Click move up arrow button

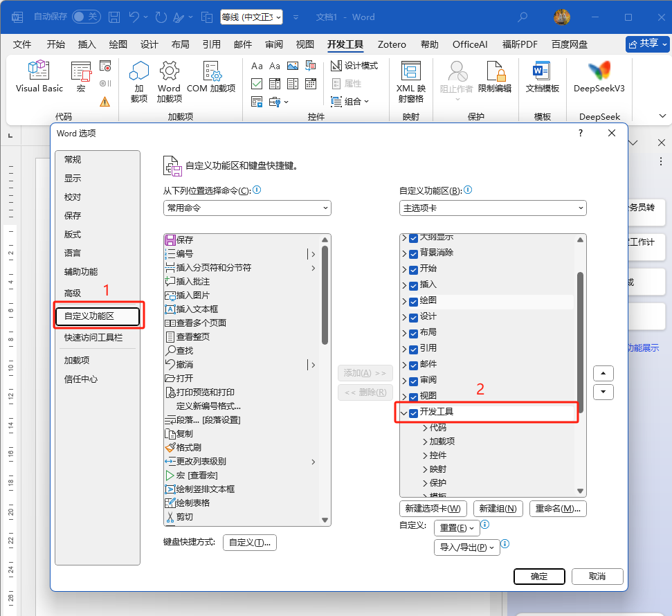[603, 373]
